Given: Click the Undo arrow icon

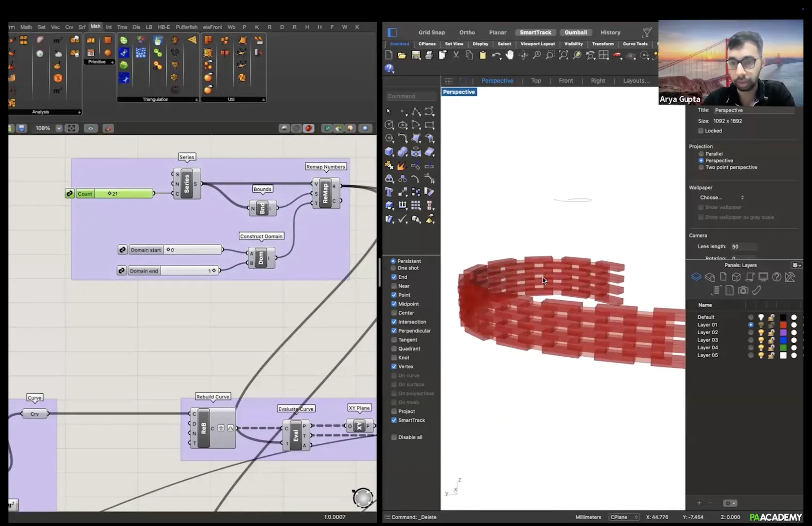Looking at the screenshot, I should click(x=495, y=55).
